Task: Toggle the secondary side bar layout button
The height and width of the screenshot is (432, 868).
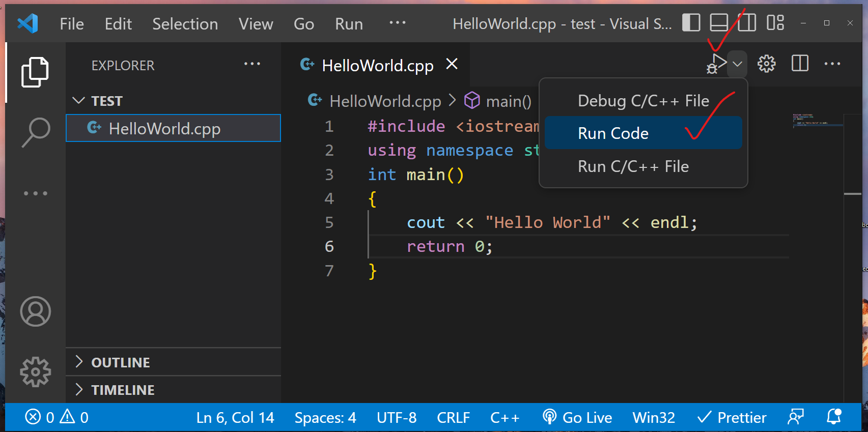Action: click(747, 23)
